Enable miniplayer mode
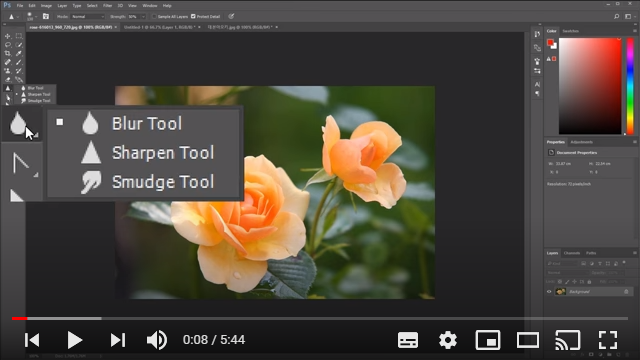This screenshot has width=640, height=360. point(488,340)
